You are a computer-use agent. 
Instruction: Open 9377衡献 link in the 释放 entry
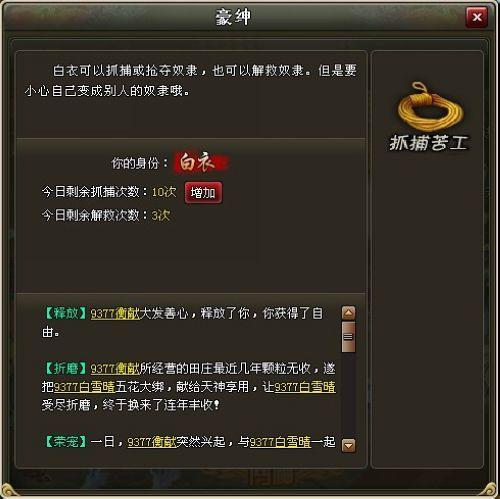click(115, 314)
